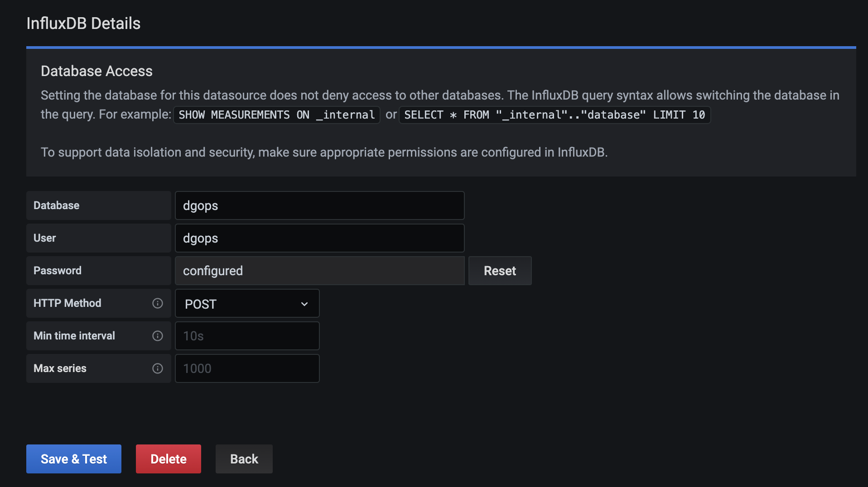
Task: Click the HTTP Method info icon
Action: point(157,303)
